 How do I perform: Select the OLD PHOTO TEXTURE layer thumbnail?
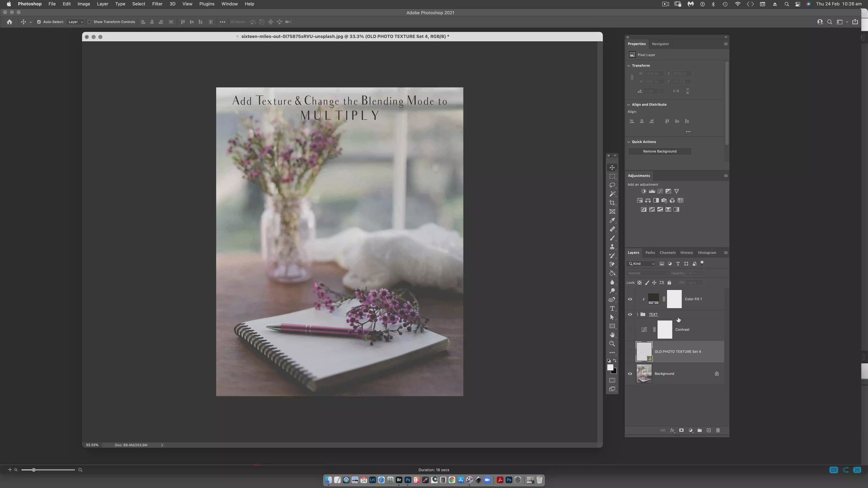point(644,352)
